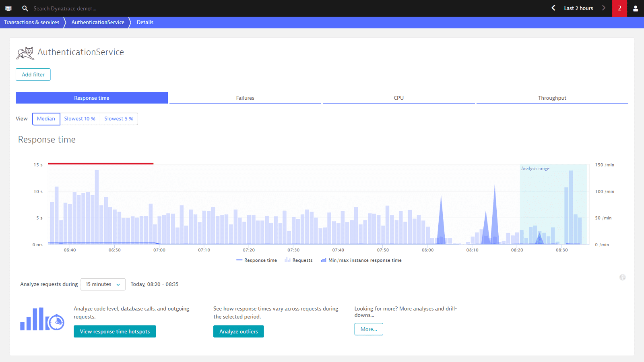Toggle Min/max instance response time legend
The image size is (644, 362).
pyautogui.click(x=361, y=260)
